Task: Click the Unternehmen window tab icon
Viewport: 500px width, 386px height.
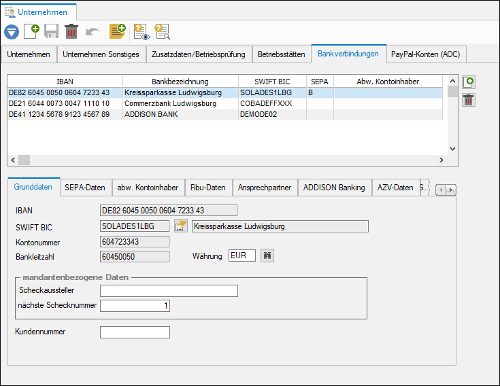Action: [10, 12]
